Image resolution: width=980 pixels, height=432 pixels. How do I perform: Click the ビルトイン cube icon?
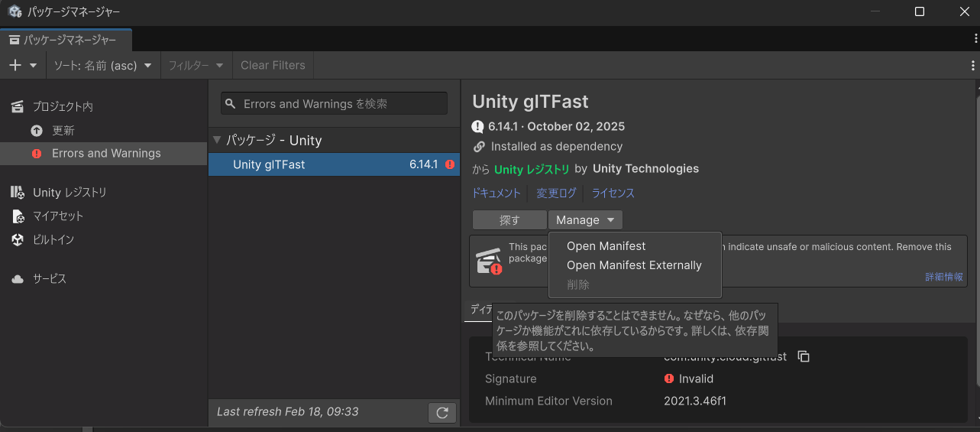tap(18, 240)
